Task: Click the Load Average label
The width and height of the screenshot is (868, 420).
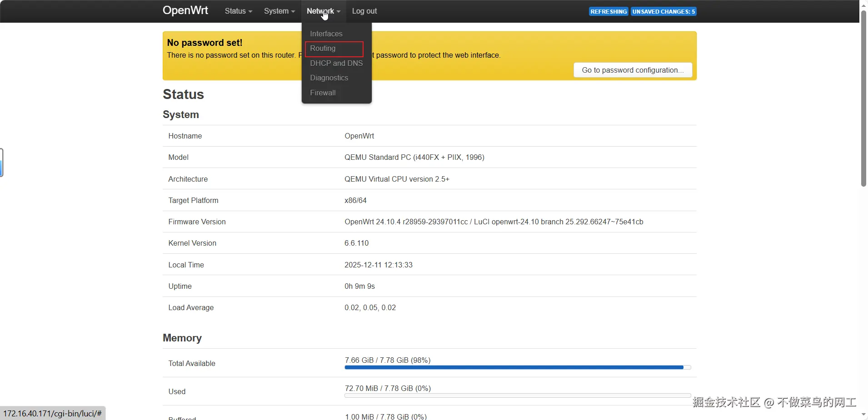Action: (191, 307)
